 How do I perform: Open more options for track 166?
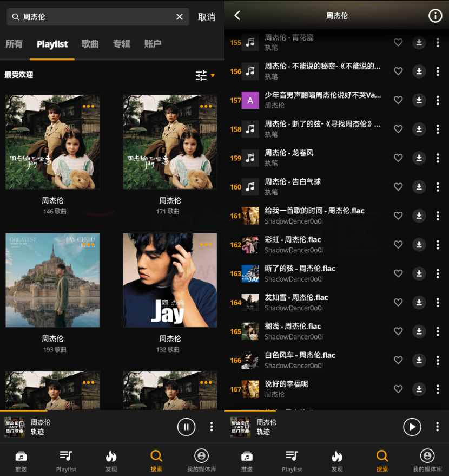[x=438, y=360]
